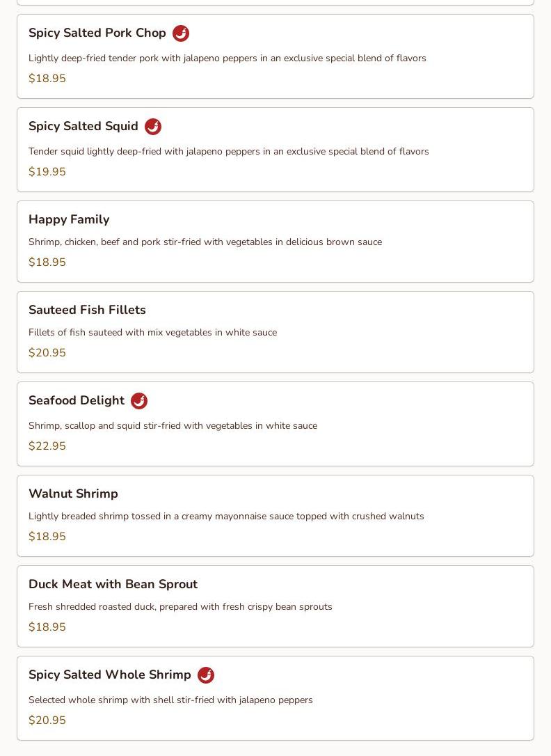Click the Happy Family description about brown sauce
Viewport: 551px width, 756px height.
205,242
